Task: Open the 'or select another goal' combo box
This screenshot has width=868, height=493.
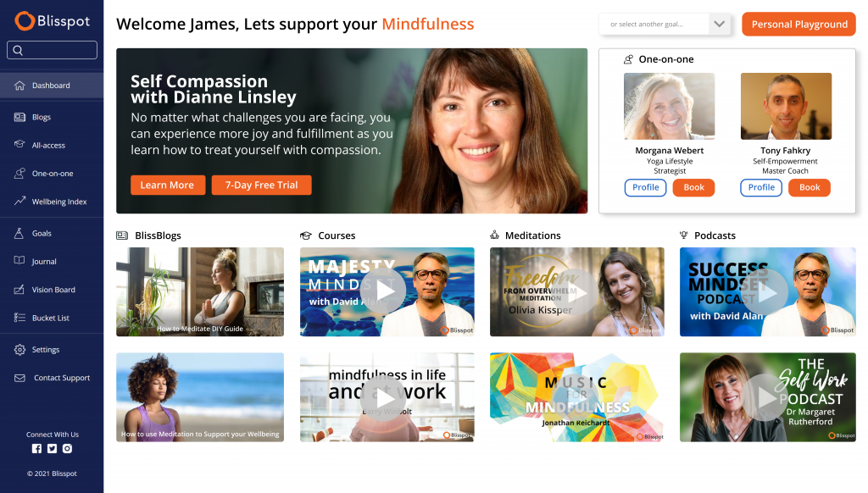Action: [665, 25]
